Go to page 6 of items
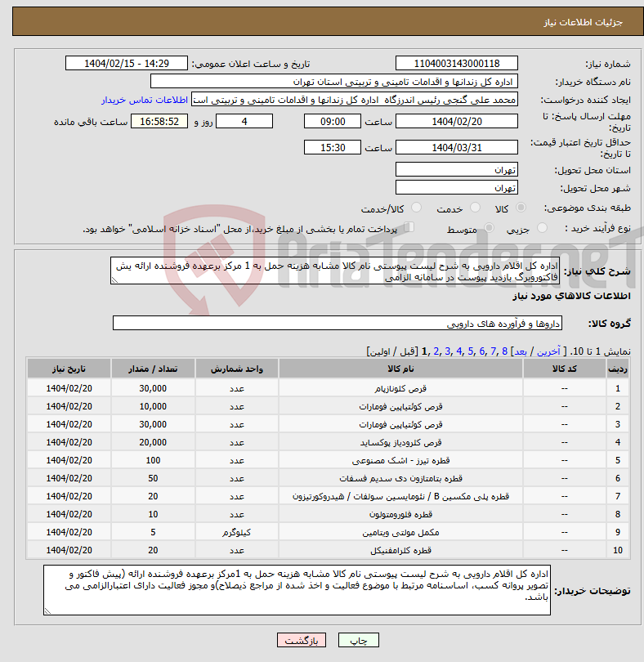This screenshot has width=644, height=662. [482, 351]
